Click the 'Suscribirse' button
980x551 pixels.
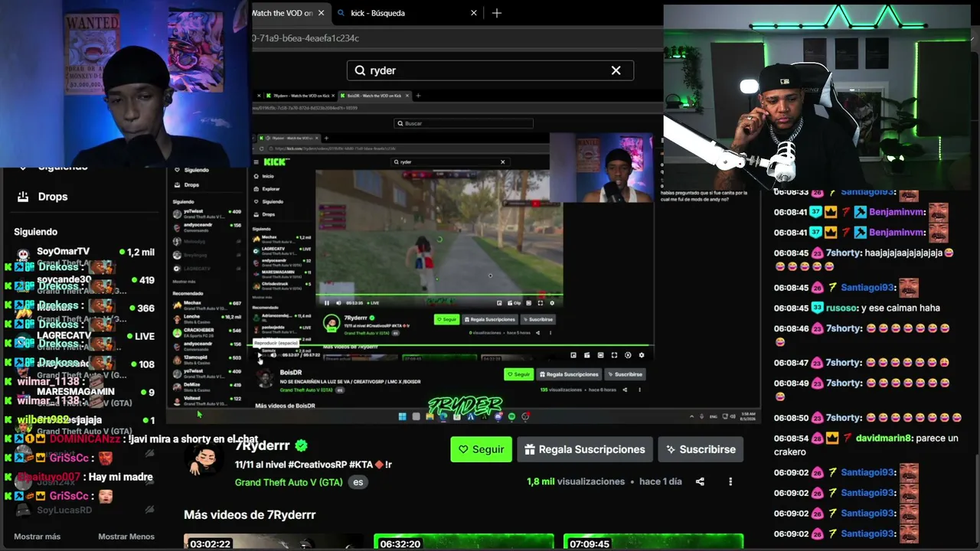point(701,449)
